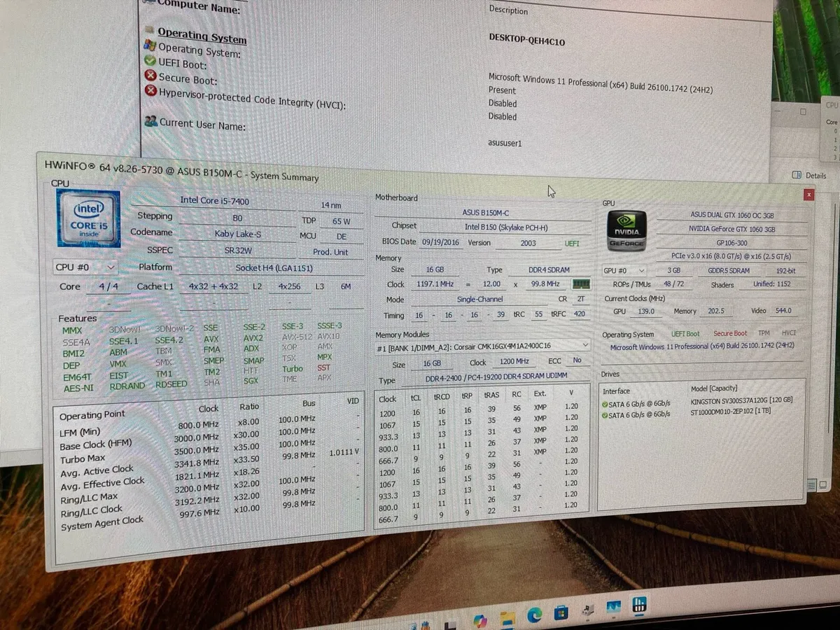
Task: Click the Prod. Unit field
Action: pos(330,252)
